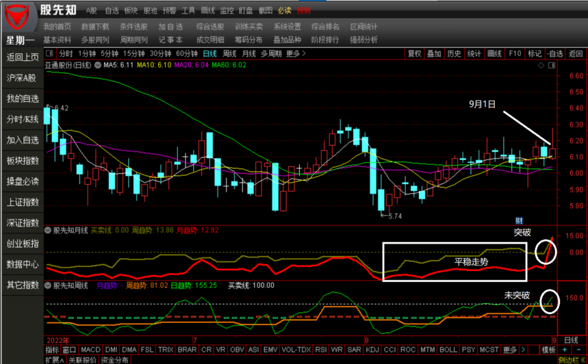Click the 叠加 overlay button
Screen dimensions: 588x364
(x=434, y=53)
